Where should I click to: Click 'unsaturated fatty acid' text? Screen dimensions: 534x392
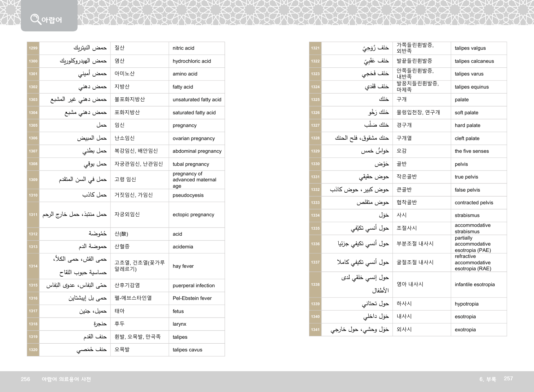[x=197, y=99]
